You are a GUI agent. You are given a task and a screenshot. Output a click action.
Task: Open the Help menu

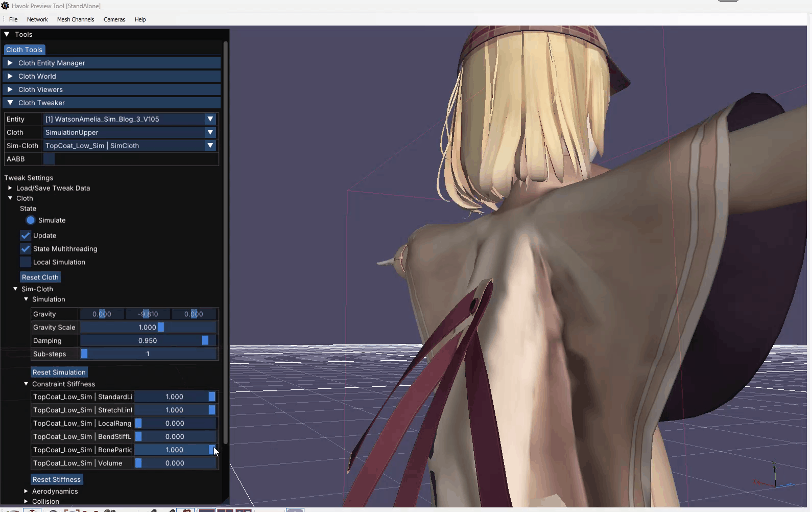click(x=140, y=19)
